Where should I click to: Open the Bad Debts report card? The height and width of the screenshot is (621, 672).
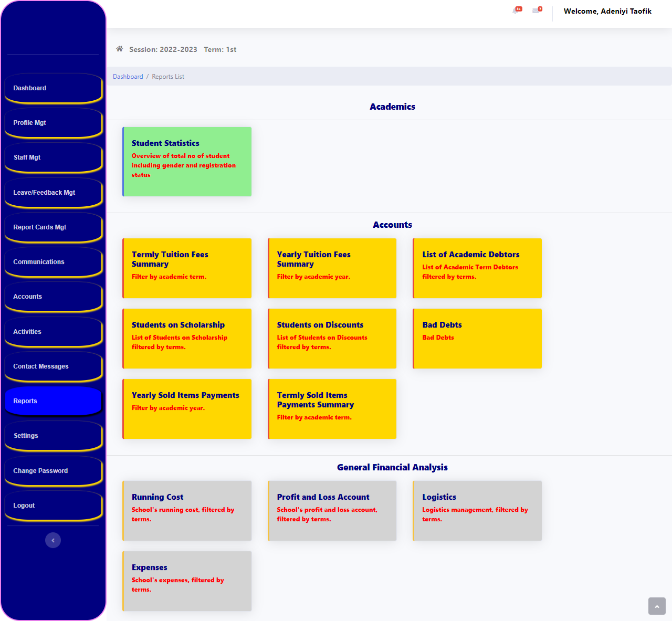(477, 339)
